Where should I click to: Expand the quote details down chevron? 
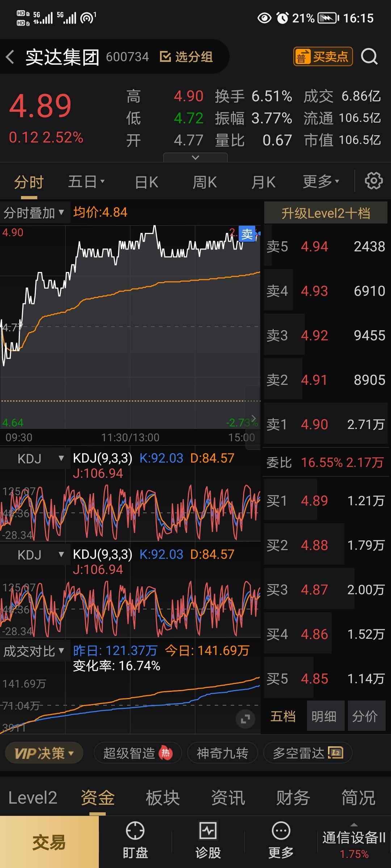(195, 157)
